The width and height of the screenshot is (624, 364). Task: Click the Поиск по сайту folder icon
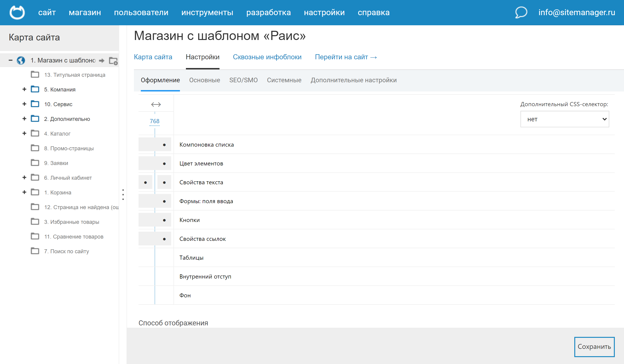[x=35, y=251]
